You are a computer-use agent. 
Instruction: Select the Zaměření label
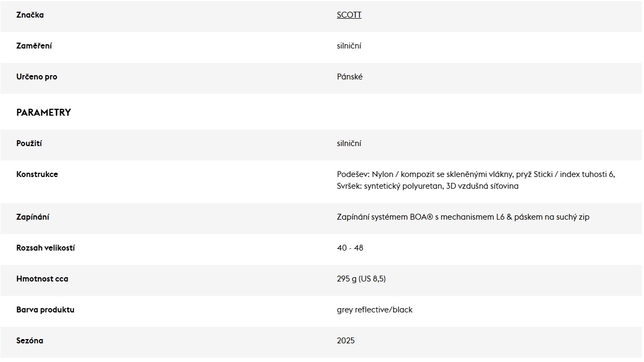[x=34, y=46]
